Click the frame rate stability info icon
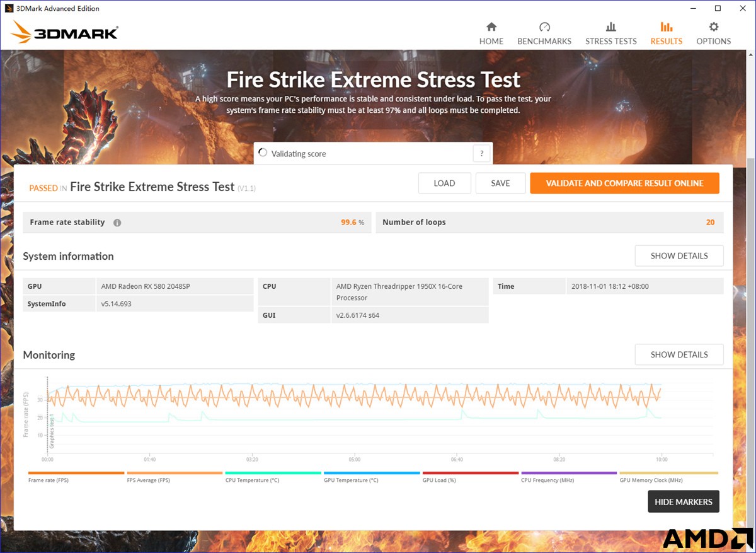 117,223
